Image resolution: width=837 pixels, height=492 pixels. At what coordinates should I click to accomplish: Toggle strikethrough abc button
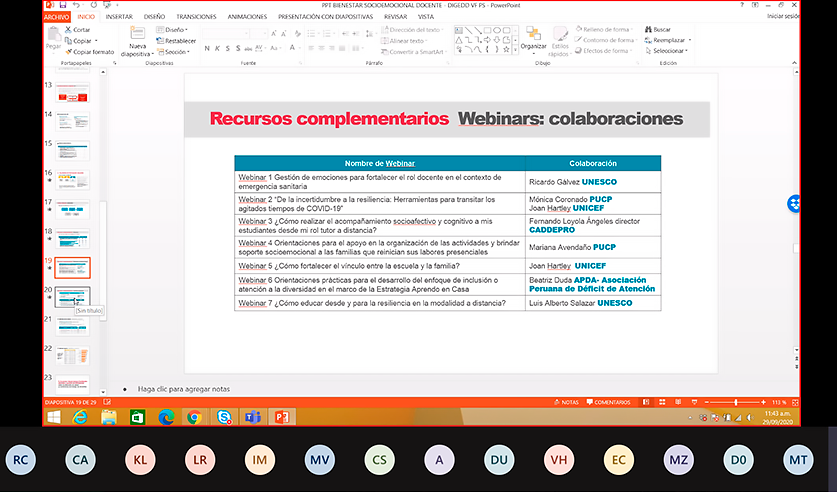(x=248, y=49)
